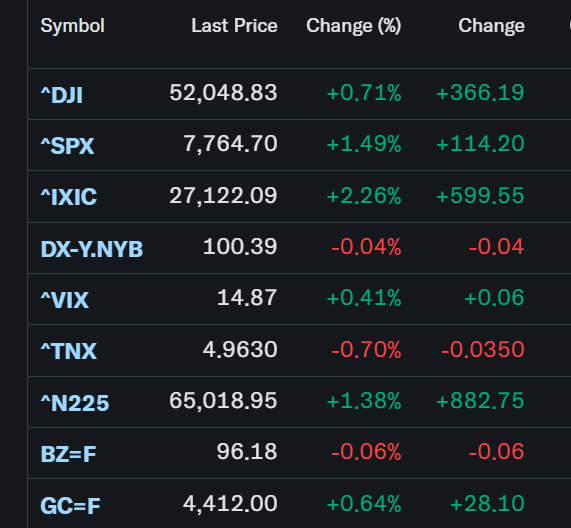Select the 14.87 VIX last price
The image size is (571, 528).
pyautogui.click(x=247, y=298)
